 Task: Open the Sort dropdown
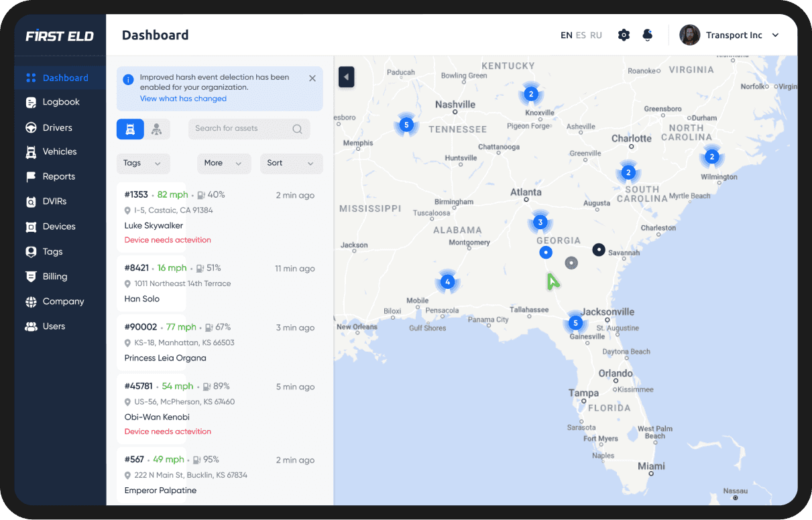coord(291,164)
